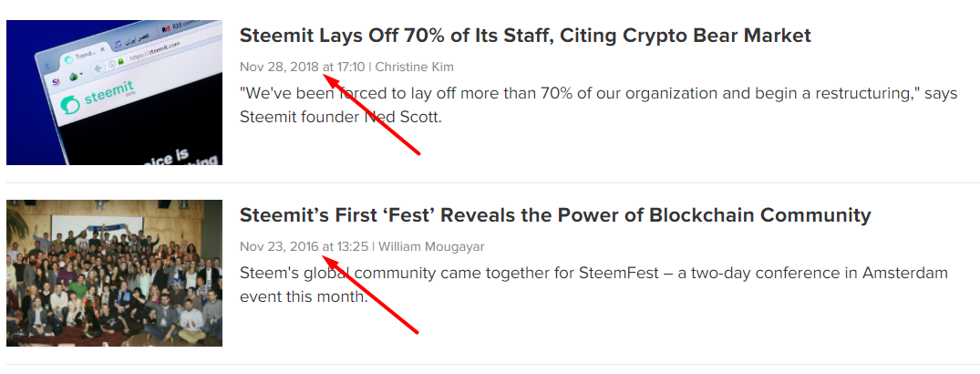Click the green padlock in address bar
This screenshot has height=374, width=980.
[119, 62]
